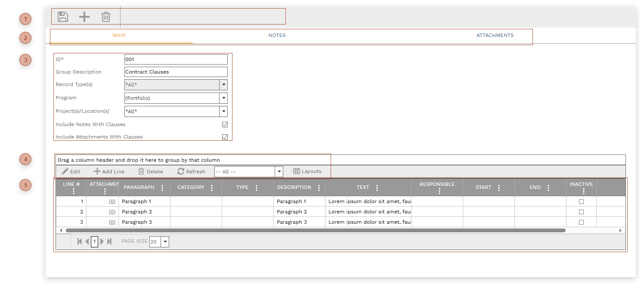The width and height of the screenshot is (644, 287).
Task: Toggle Include Notes With Clauses checkbox
Action: pos(225,125)
